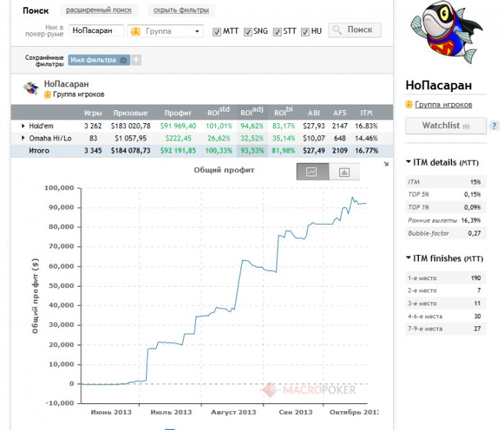Sort by ITM column header
This screenshot has height=430, width=504.
[x=366, y=113]
